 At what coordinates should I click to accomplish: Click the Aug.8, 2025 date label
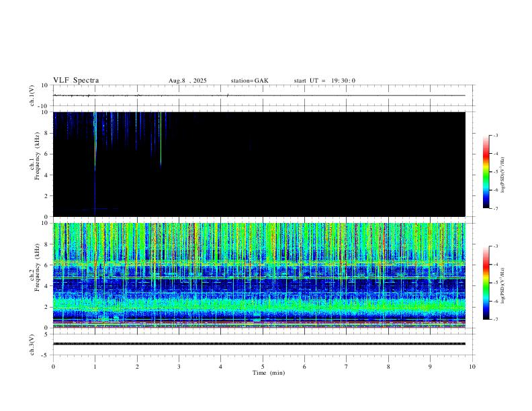(187, 81)
